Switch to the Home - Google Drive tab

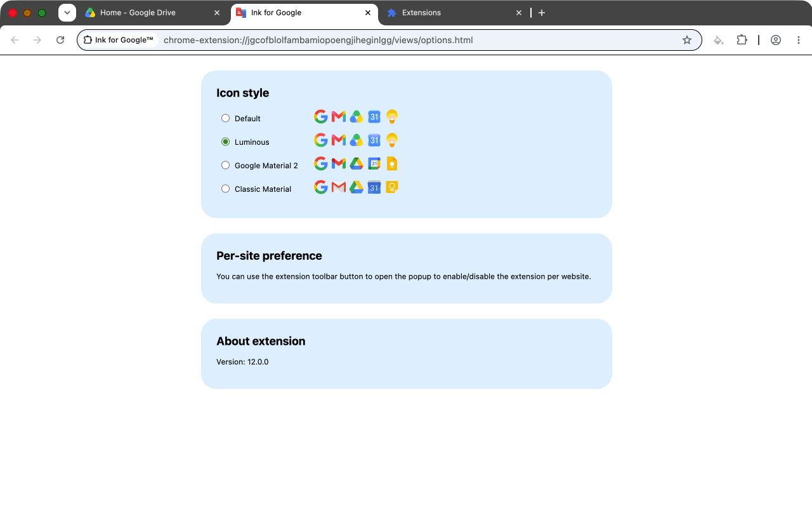(x=154, y=13)
